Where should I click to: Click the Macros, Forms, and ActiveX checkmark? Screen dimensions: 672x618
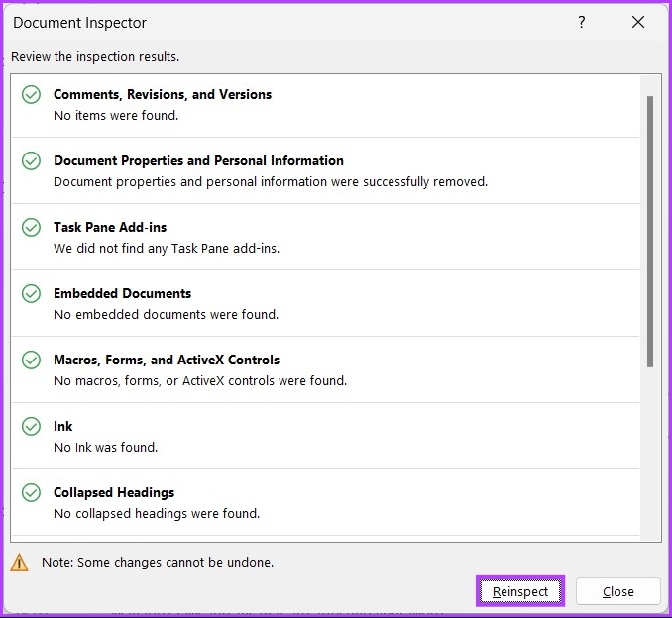32,360
